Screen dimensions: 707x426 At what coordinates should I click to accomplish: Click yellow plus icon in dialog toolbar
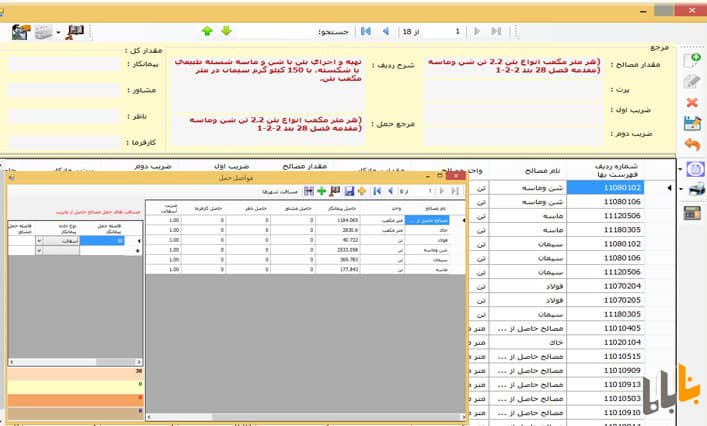click(362, 191)
